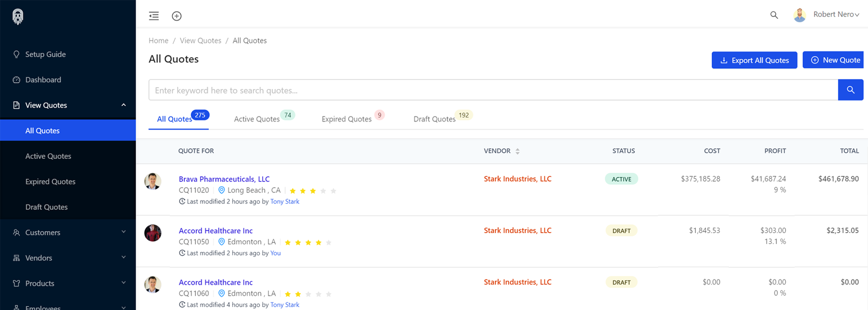Collapse the View Quotes sidebar section
Viewport: 868px width, 310px height.
tap(124, 105)
